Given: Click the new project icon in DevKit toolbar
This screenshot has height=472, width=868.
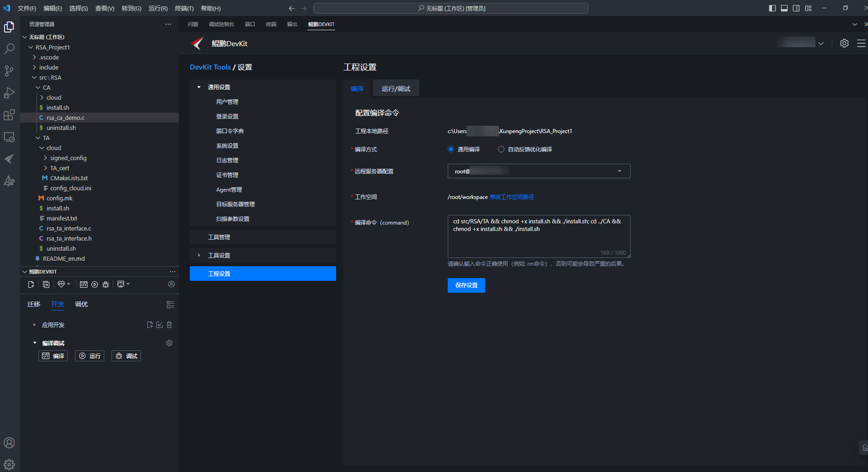Looking at the screenshot, I should coord(31,284).
